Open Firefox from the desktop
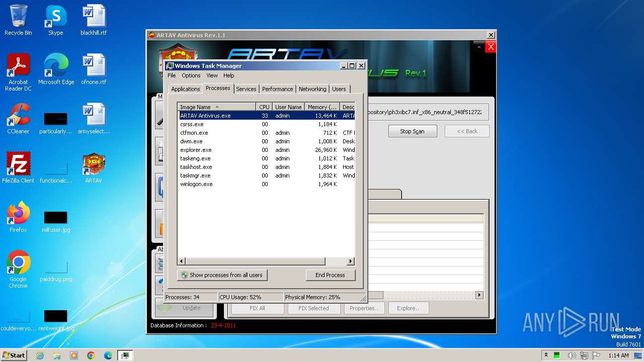Image resolution: width=644 pixels, height=362 pixels. tap(18, 217)
